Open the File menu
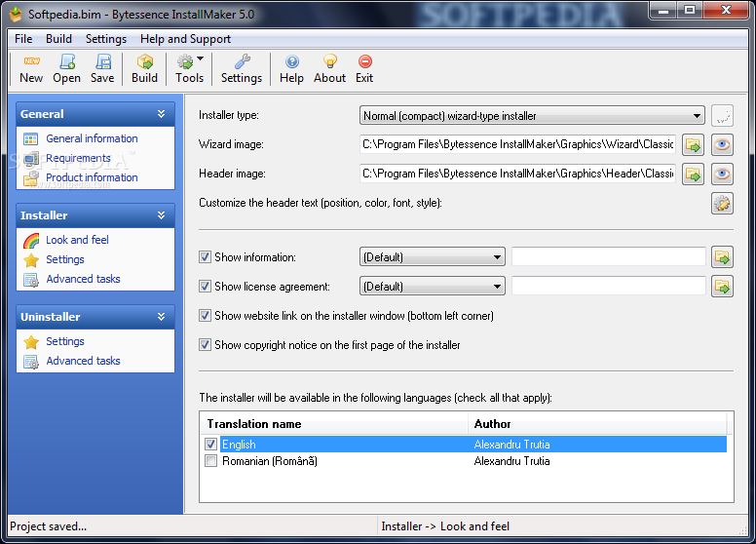This screenshot has height=544, width=756. [23, 39]
